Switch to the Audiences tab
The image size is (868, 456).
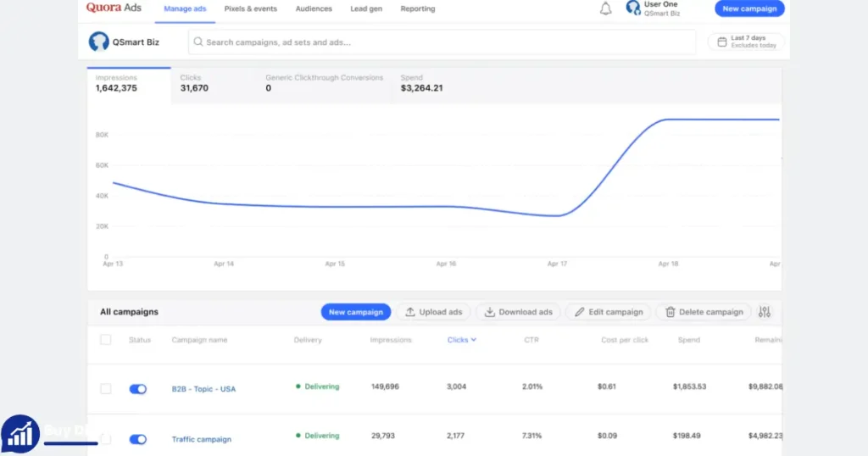[314, 8]
